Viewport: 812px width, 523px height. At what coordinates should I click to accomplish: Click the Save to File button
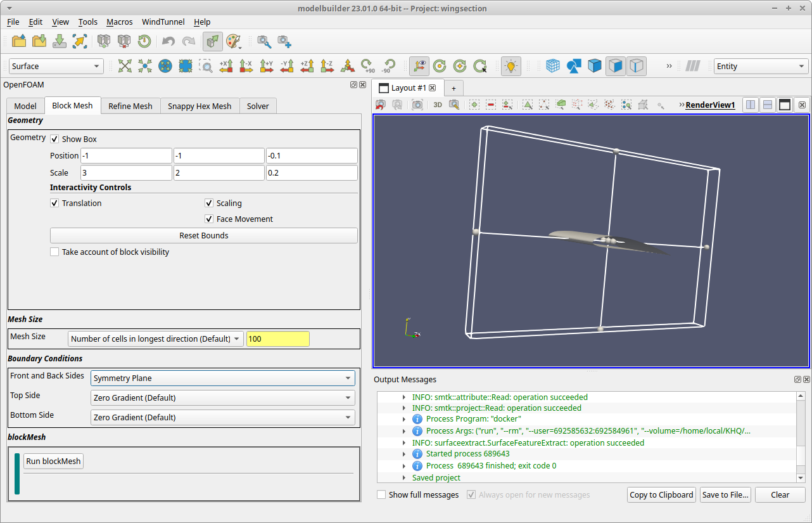click(x=725, y=494)
